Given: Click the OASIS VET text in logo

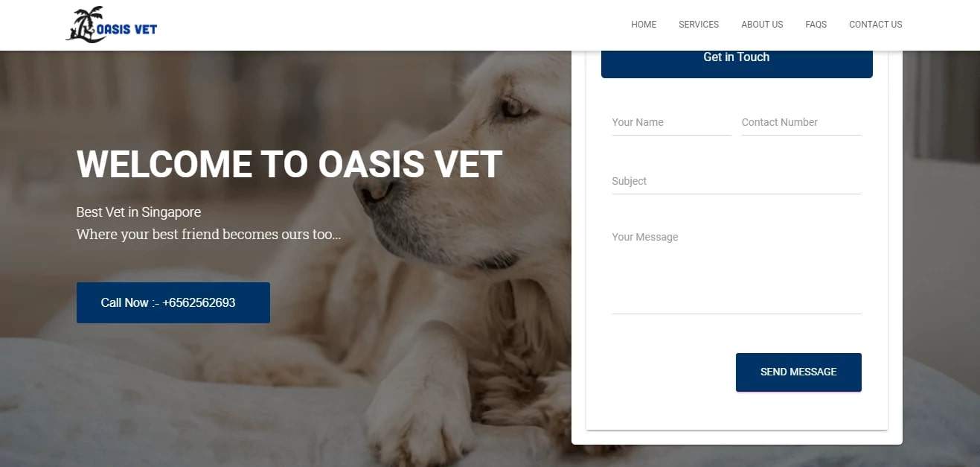Looking at the screenshot, I should [x=126, y=30].
